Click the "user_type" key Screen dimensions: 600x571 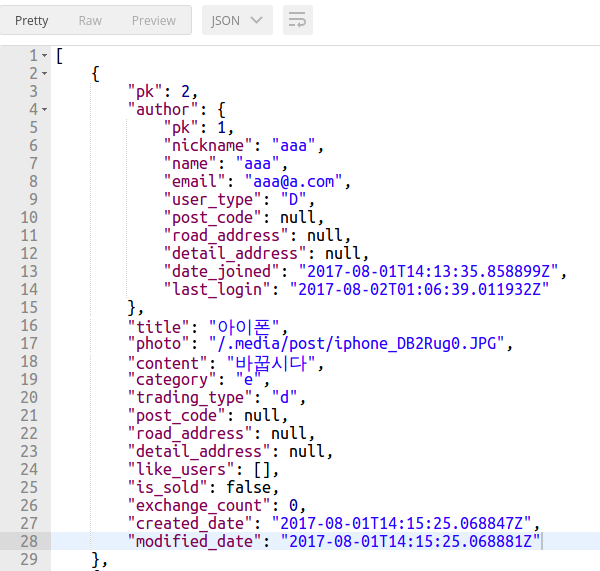(213, 199)
